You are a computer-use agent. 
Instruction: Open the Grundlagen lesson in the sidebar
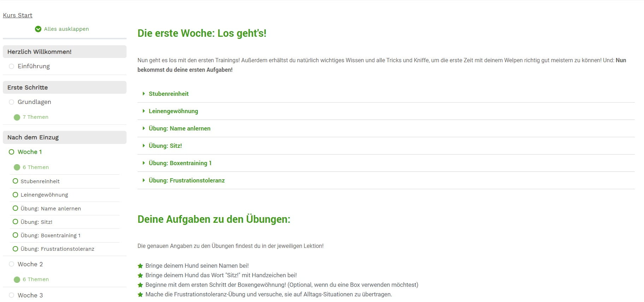[34, 102]
